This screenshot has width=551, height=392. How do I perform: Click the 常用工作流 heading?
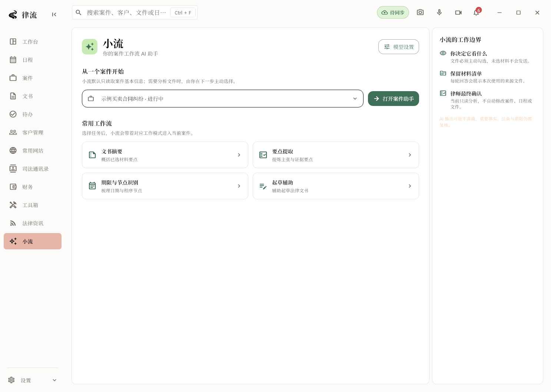tap(97, 123)
